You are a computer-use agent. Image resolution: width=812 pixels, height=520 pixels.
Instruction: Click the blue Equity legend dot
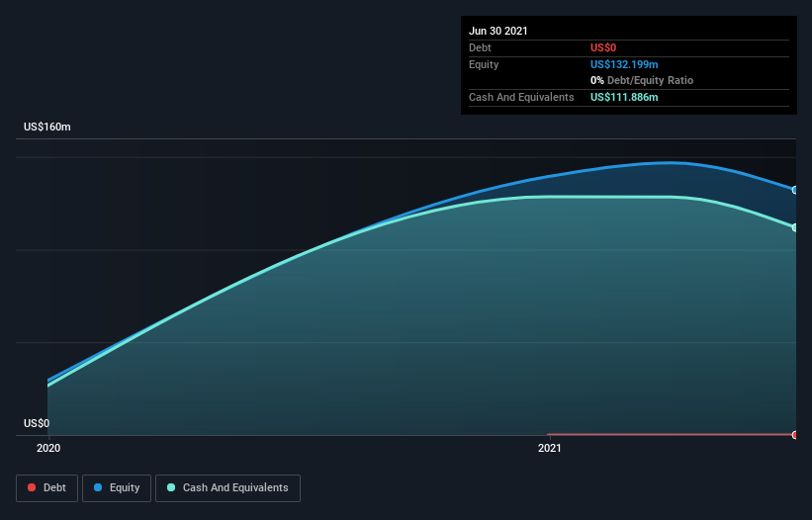tap(98, 487)
